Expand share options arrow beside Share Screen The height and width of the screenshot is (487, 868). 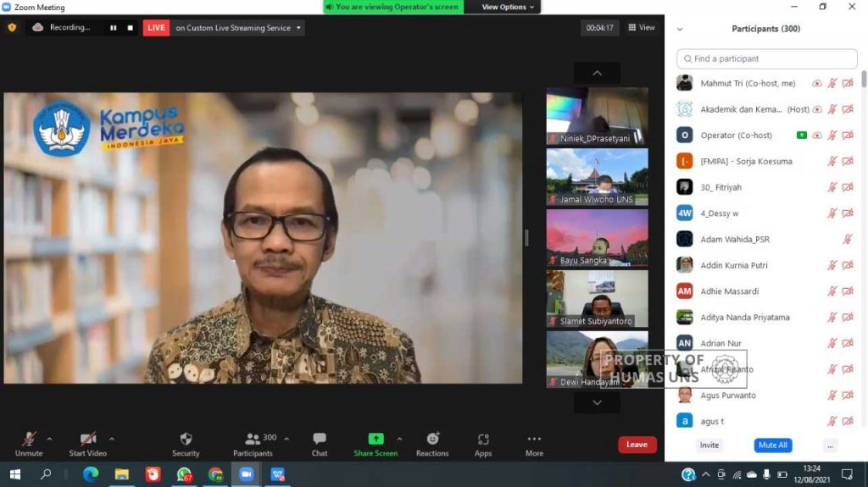point(400,439)
